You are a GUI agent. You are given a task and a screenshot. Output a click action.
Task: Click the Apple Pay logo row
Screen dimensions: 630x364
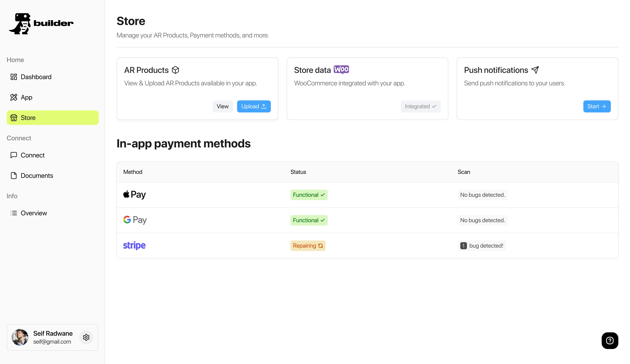point(134,195)
